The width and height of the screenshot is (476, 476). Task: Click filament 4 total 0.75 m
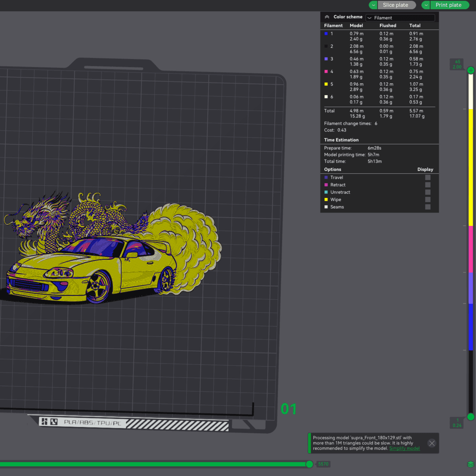(416, 72)
